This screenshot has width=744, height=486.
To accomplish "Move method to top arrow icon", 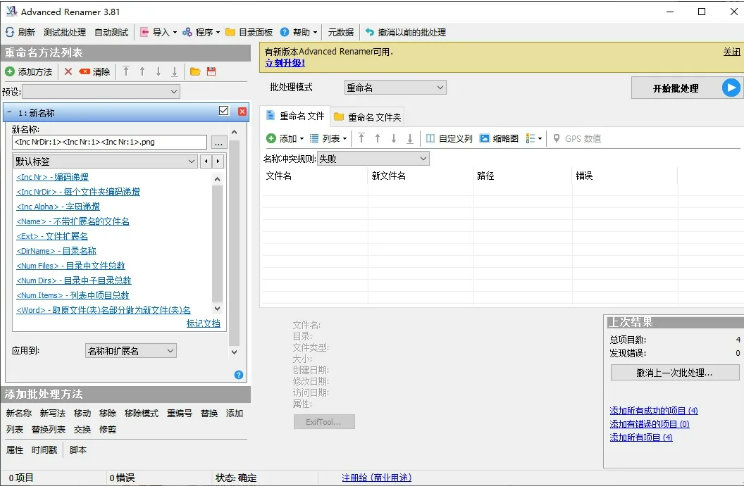I will pos(126,72).
